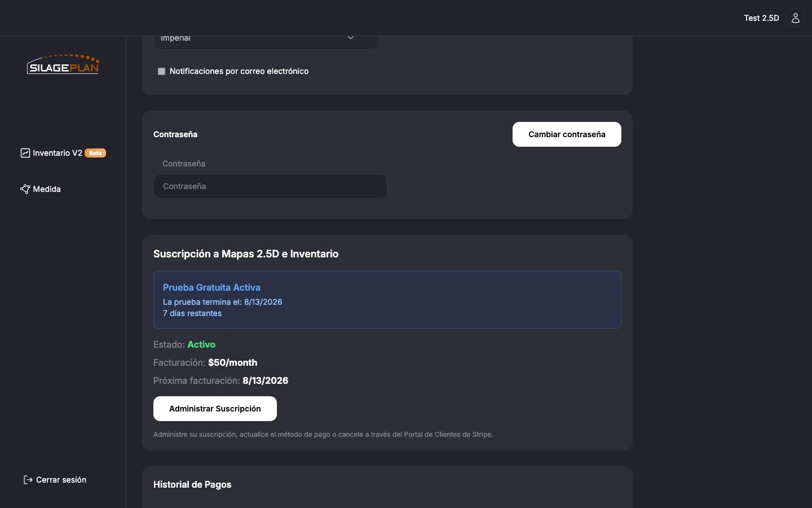Open Medida in sidebar

[41, 189]
